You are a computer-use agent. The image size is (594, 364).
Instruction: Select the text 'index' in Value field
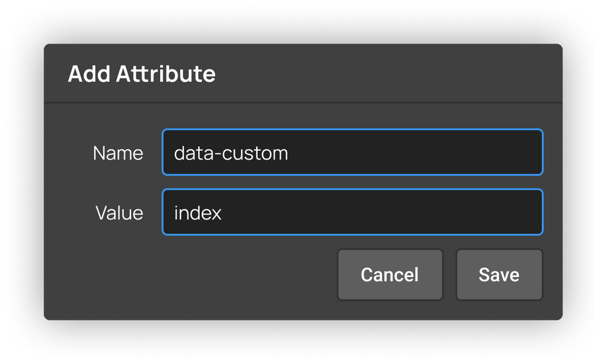click(x=197, y=212)
